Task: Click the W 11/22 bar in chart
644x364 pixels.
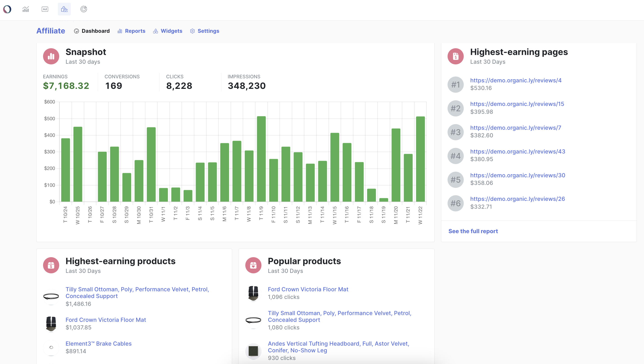Action: coord(420,159)
